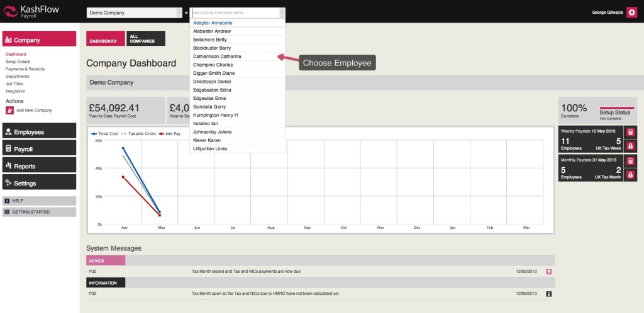
Task: Switch to the All Companies tab
Action: pyautogui.click(x=145, y=38)
